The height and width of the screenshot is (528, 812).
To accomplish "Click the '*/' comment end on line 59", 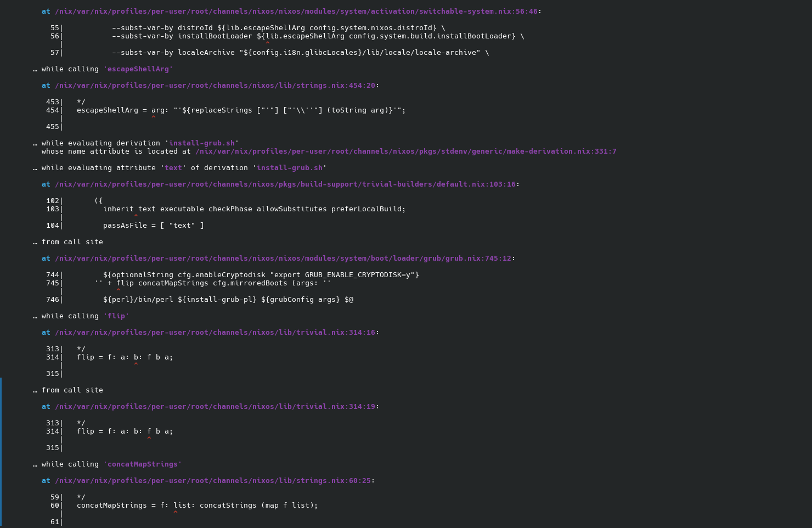I will [81, 497].
